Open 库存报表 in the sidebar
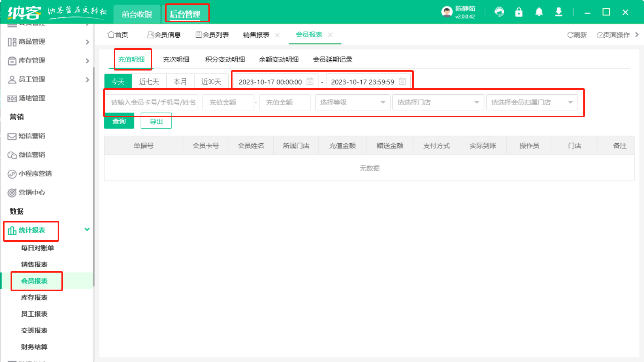Screen dimensions: 644x362 tap(34, 298)
